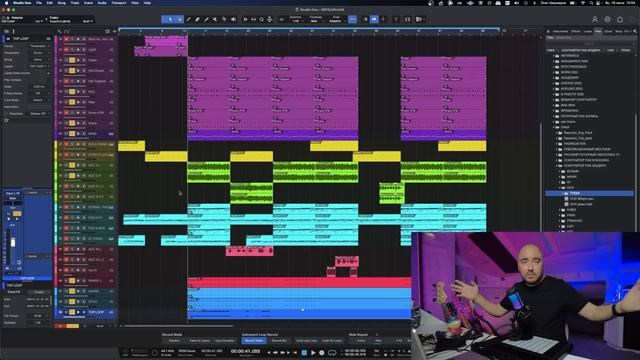Click the arrangement horizontal scrollbar
Screen dimensions: 640x360
tap(179, 326)
